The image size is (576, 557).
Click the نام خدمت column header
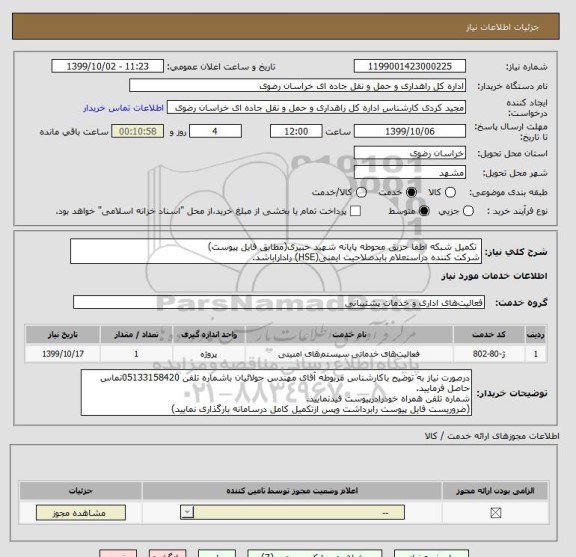[349, 334]
